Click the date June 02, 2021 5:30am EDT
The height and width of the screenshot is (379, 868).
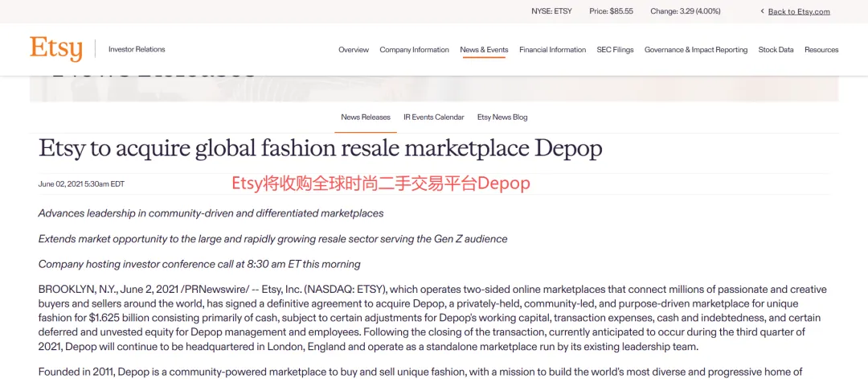tap(81, 184)
